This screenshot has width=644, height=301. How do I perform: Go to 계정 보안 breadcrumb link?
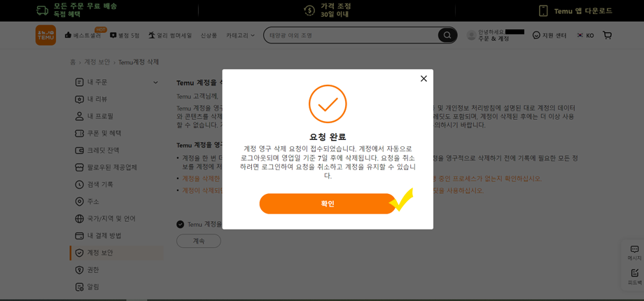coord(97,62)
